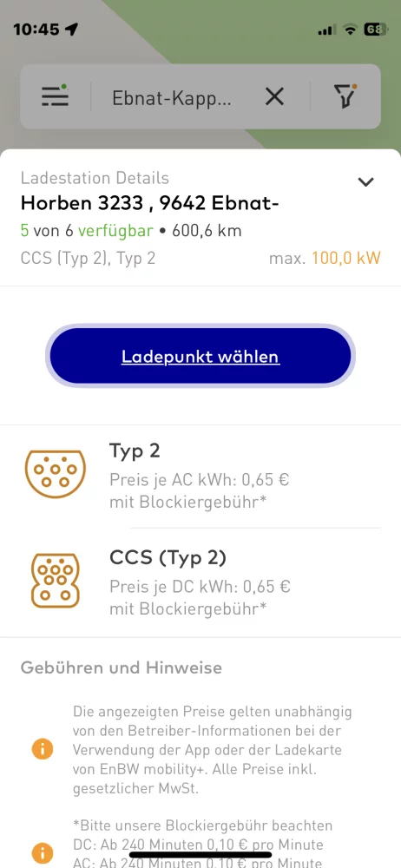Viewport: 401px width, 868px height.
Task: Tap the Typ 2 heading text
Action: click(135, 451)
